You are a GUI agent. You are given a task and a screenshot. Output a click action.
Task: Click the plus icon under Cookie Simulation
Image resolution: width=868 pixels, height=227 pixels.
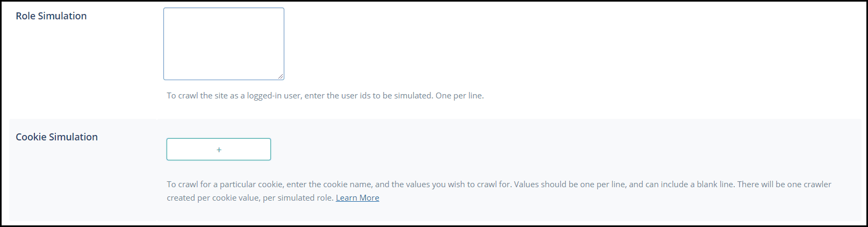click(x=219, y=150)
